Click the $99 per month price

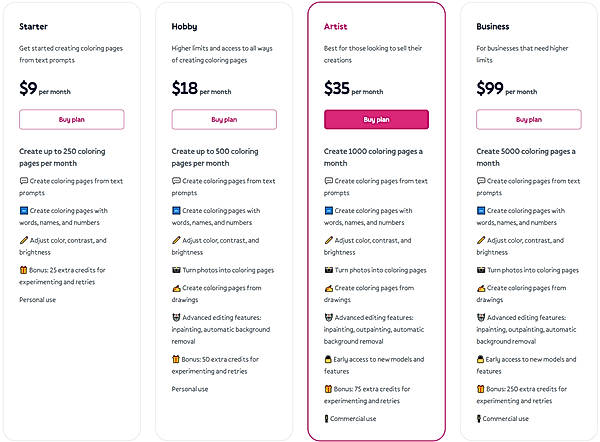[502, 89]
